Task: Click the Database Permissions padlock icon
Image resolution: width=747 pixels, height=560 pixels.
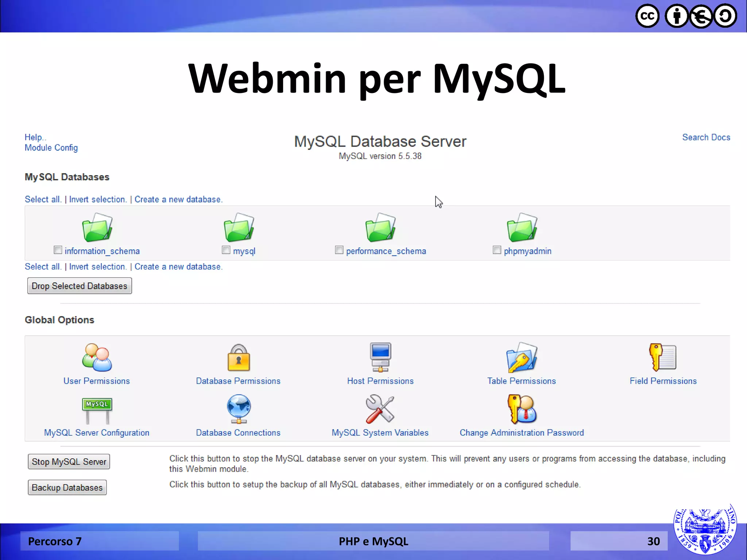Action: (x=239, y=357)
